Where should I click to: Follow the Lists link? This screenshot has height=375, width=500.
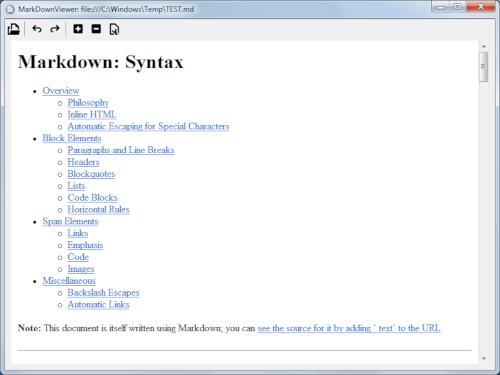76,186
